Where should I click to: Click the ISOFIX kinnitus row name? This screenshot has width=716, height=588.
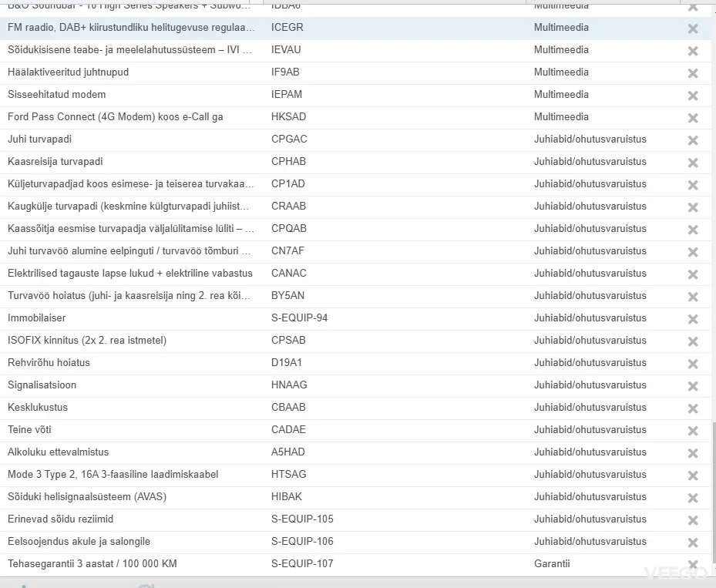pos(87,341)
